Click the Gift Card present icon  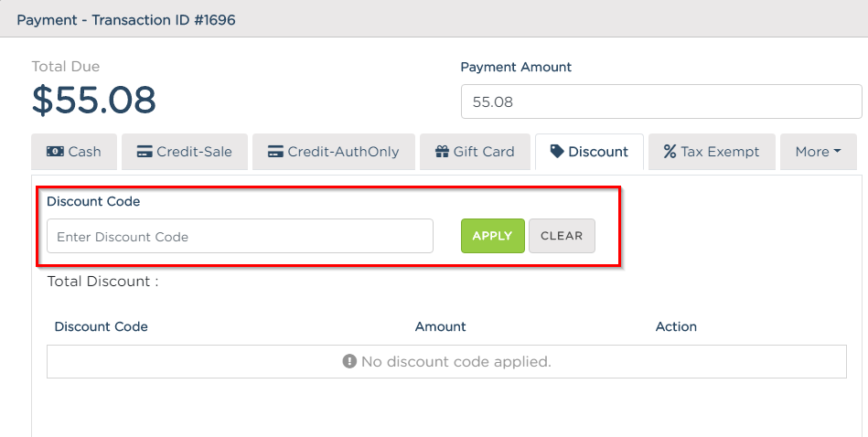tap(442, 152)
